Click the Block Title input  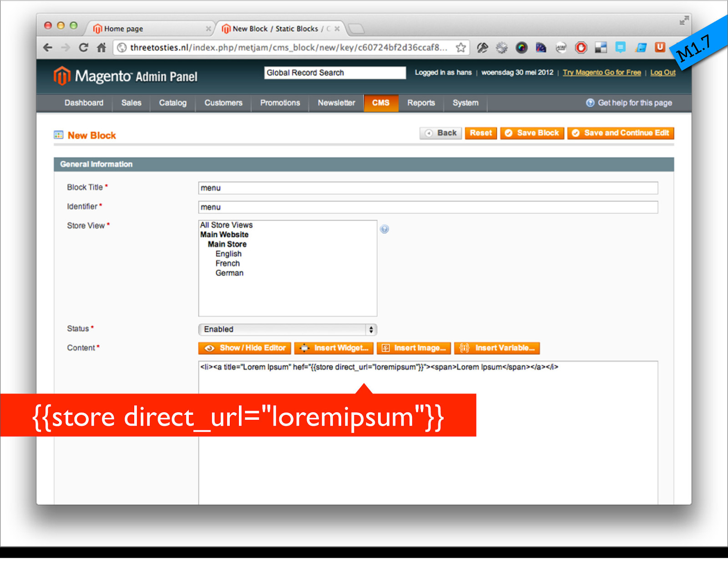(428, 188)
